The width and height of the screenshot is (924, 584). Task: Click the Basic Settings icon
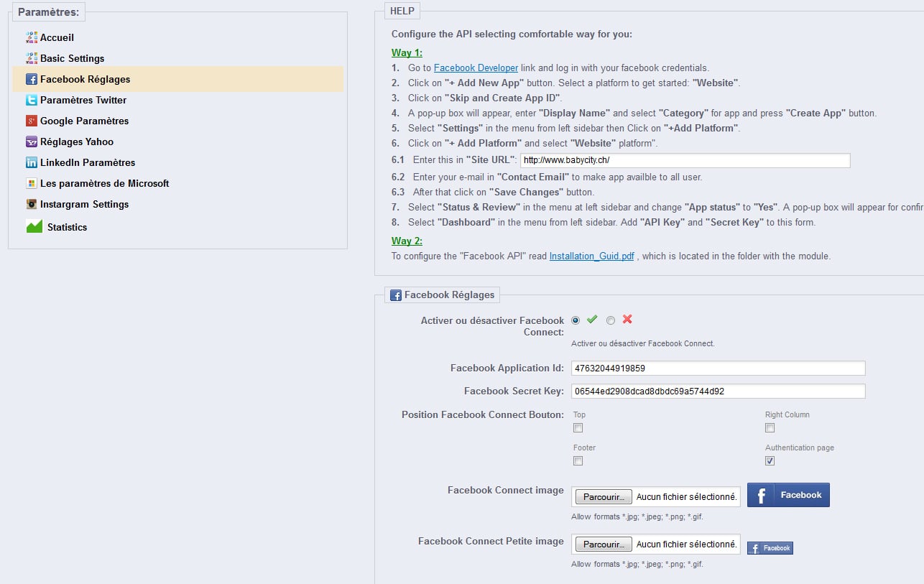[x=32, y=58]
